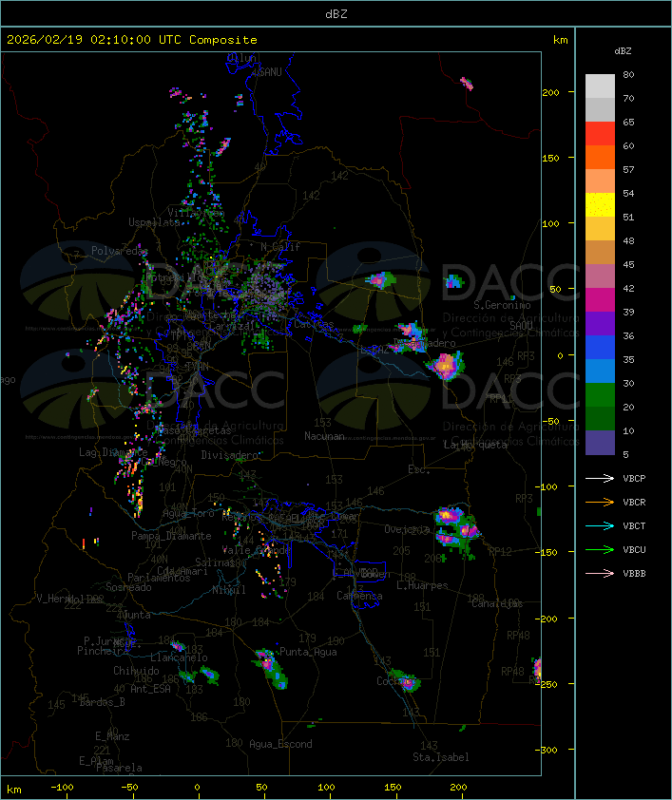Click the orange VBCR arrow icon

click(x=600, y=502)
